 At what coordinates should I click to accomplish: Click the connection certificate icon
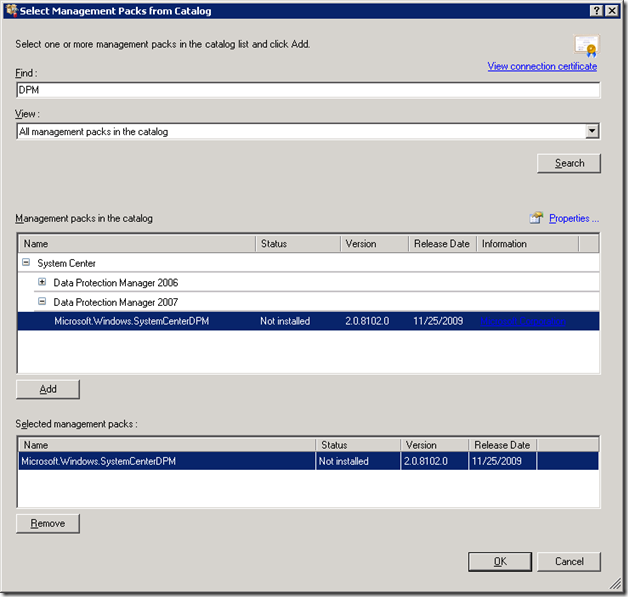coord(586,46)
